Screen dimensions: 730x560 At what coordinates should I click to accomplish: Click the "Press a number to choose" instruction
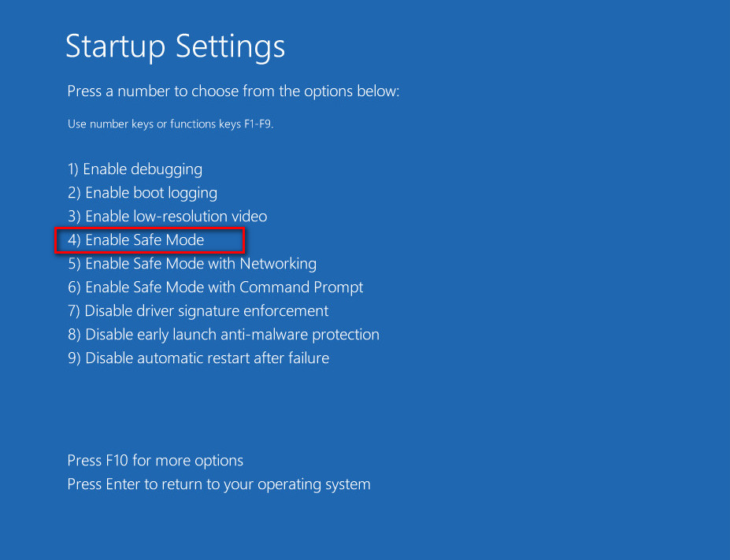[233, 91]
